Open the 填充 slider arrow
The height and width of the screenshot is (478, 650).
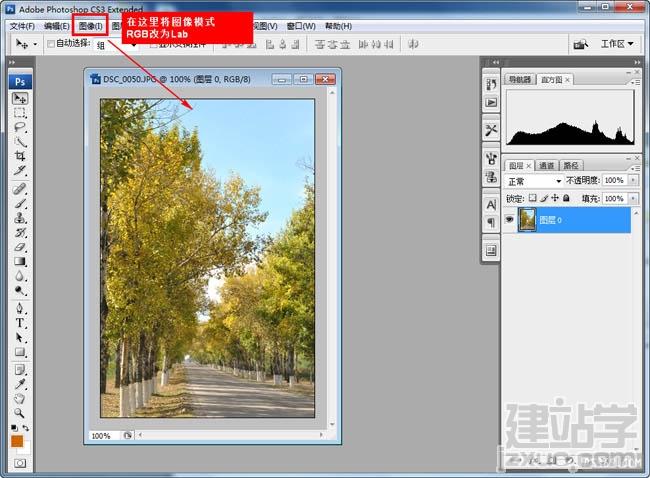[x=633, y=199]
